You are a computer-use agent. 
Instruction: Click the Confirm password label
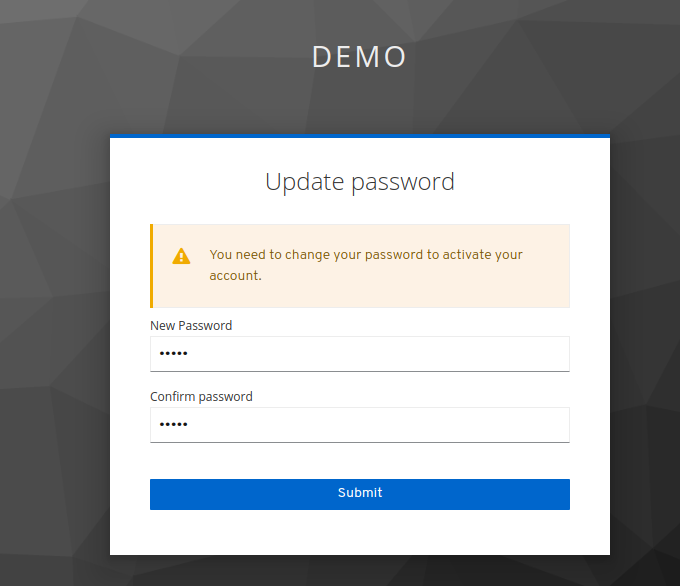pos(201,396)
